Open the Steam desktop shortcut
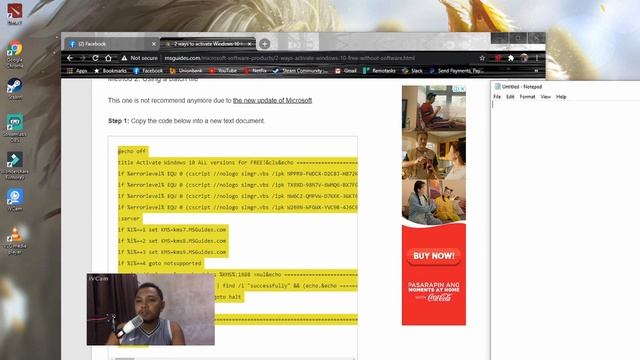Image resolution: width=640 pixels, height=360 pixels. click(x=15, y=88)
